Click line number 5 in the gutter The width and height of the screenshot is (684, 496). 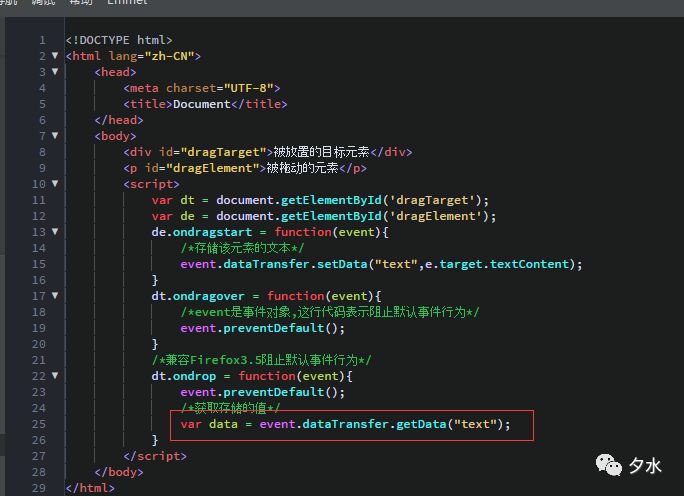(42, 104)
